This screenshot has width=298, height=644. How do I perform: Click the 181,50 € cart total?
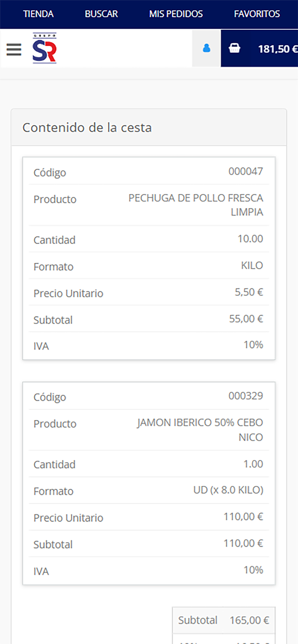tap(277, 49)
